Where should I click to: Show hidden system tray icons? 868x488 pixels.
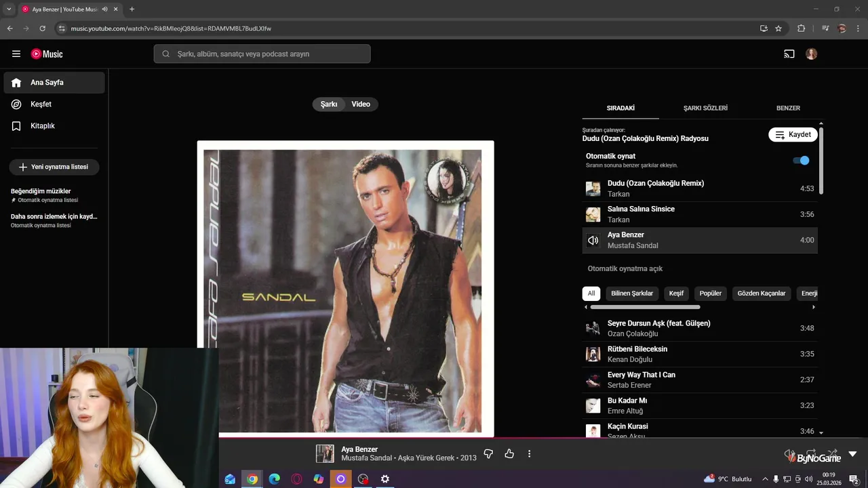tap(765, 479)
